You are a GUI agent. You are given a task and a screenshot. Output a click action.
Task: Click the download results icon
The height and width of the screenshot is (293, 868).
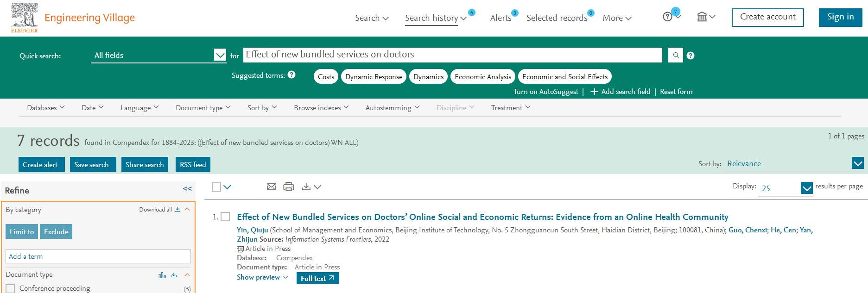306,187
